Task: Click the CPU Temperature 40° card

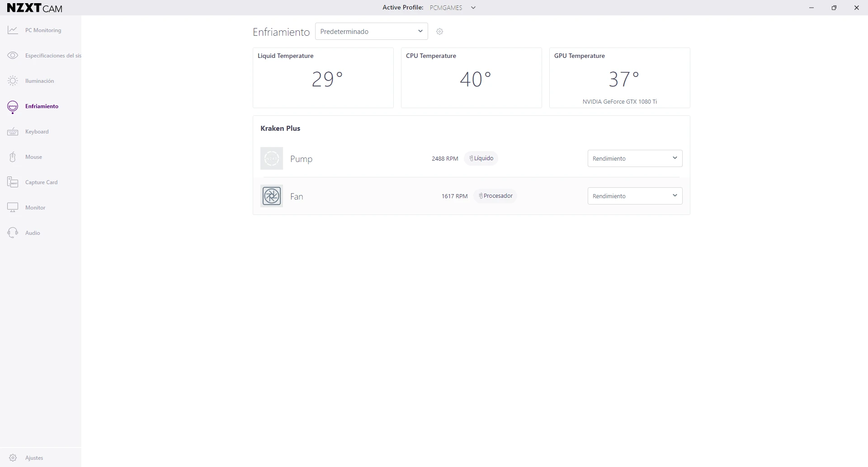Action: click(x=472, y=78)
